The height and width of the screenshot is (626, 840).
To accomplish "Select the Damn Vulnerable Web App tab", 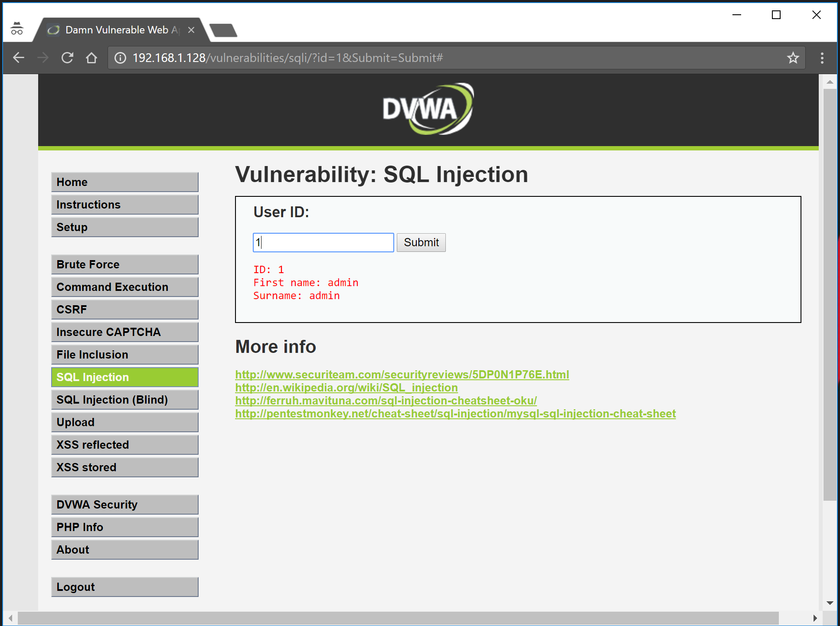I will pos(117,30).
